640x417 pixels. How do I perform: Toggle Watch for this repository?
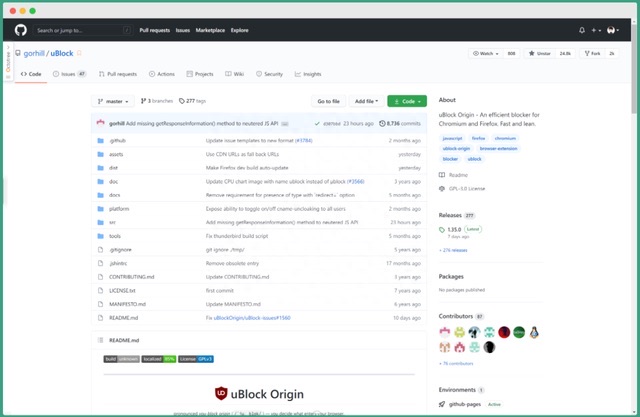point(483,53)
